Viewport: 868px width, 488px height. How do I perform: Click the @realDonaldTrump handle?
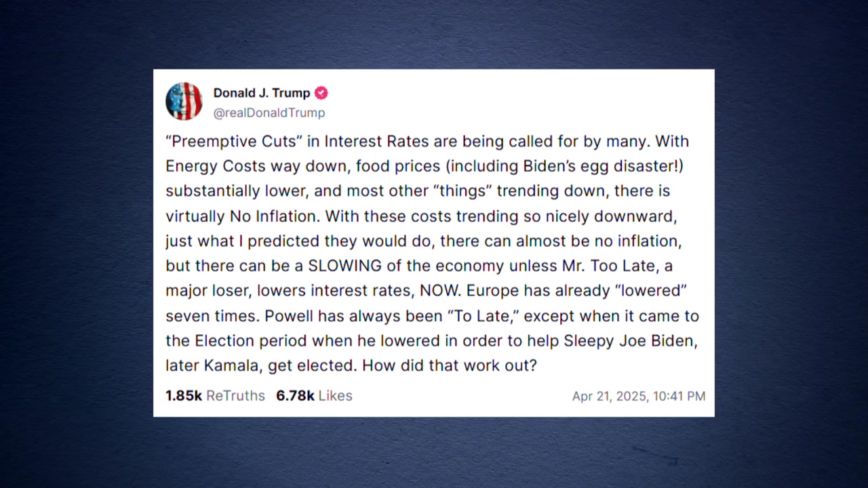click(269, 113)
